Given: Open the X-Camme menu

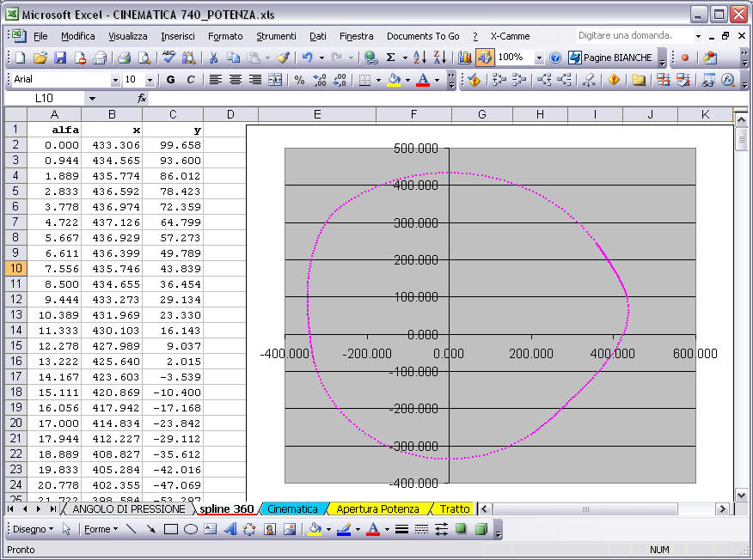Looking at the screenshot, I should tap(510, 36).
